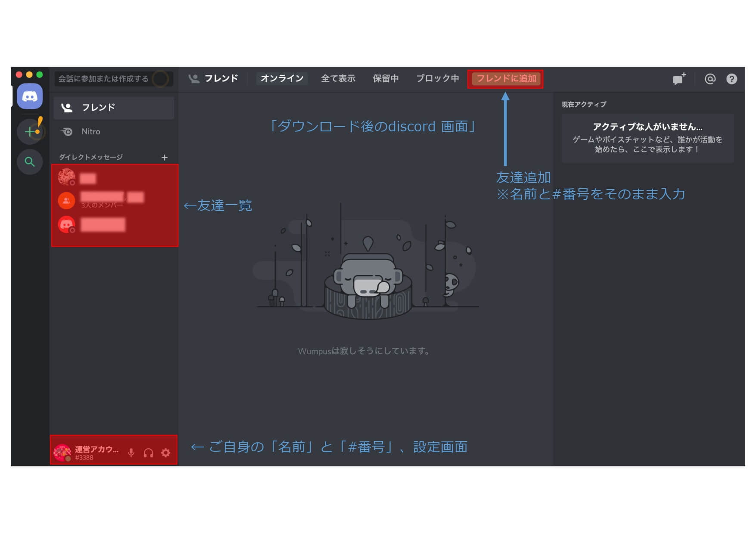756x534 pixels.
Task: Open help with the question mark icon
Action: pyautogui.click(x=731, y=79)
